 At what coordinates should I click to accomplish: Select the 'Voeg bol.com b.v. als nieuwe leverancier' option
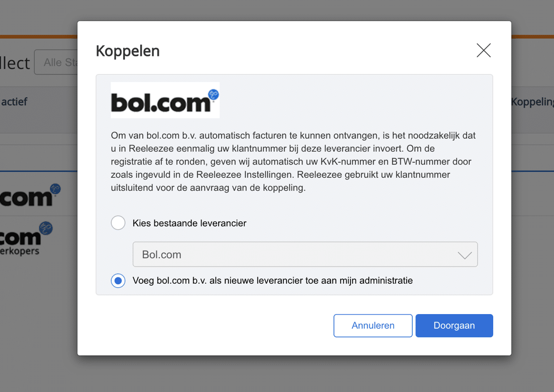(x=118, y=280)
